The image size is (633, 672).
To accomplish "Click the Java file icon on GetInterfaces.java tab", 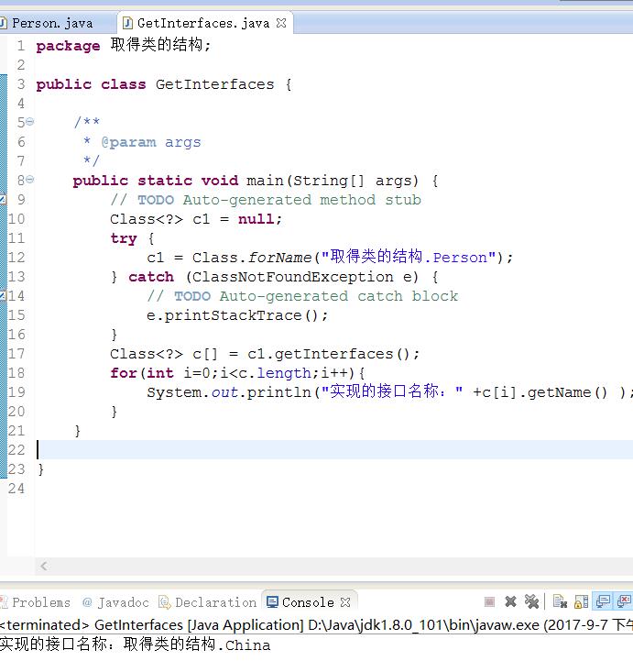I will [127, 23].
